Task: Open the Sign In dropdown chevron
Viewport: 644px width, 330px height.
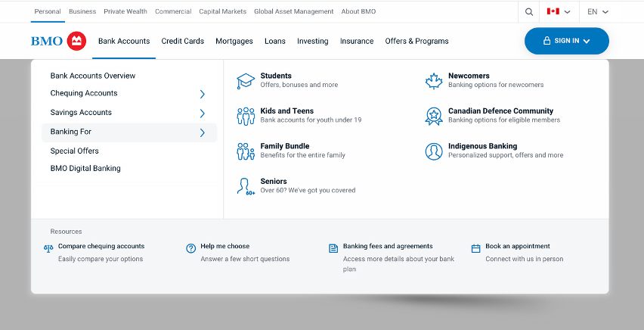Action: point(587,41)
